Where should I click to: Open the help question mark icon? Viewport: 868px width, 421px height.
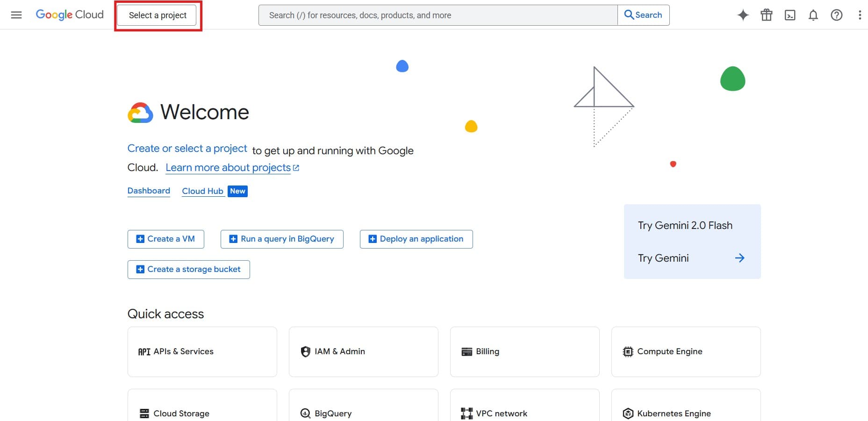click(x=837, y=15)
